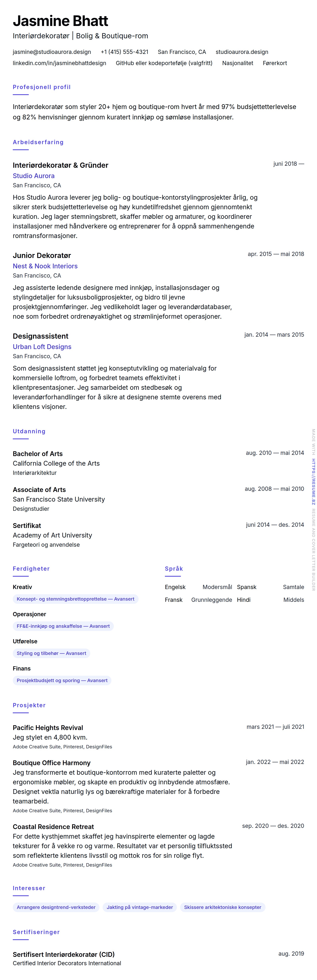Select the FF&E-innkjøp og anskaffelse skill tag

(x=63, y=626)
